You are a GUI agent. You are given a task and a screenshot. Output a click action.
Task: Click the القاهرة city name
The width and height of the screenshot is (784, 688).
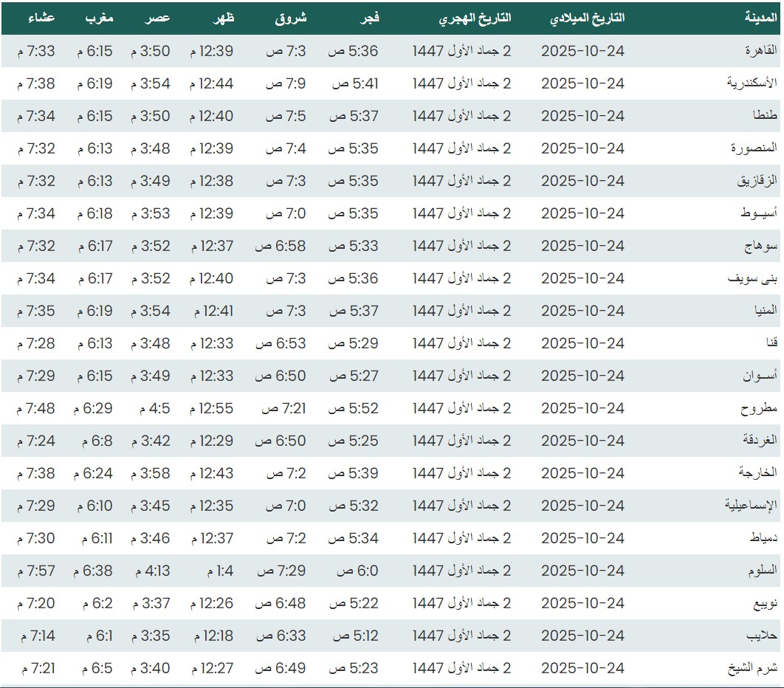[x=762, y=51]
